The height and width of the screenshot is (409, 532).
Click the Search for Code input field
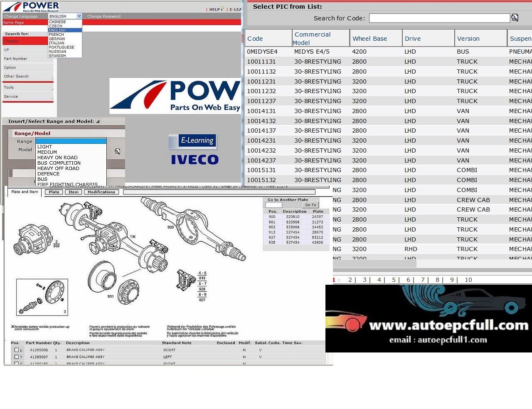click(x=440, y=18)
